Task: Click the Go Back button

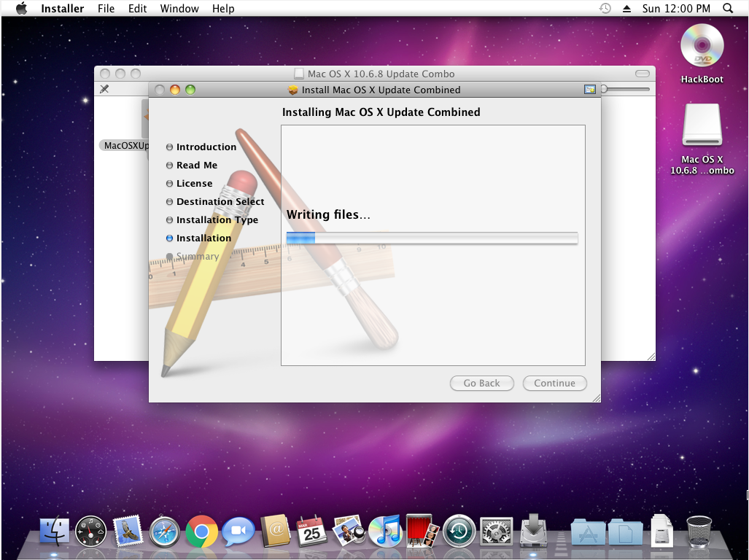Action: coord(481,383)
